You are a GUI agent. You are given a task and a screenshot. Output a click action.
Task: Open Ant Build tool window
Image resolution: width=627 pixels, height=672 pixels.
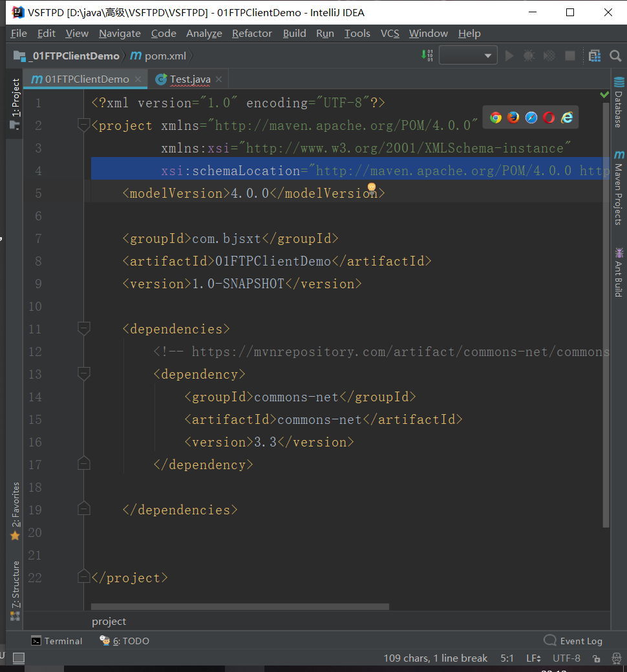click(619, 272)
